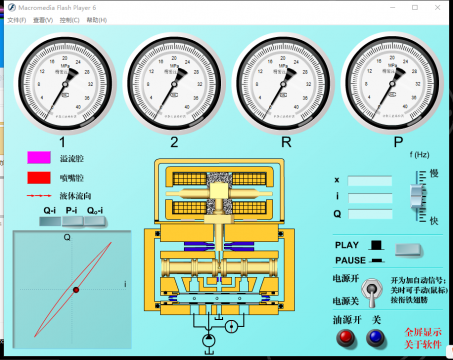
Task: Click the Q value display field
Action: pos(370,214)
